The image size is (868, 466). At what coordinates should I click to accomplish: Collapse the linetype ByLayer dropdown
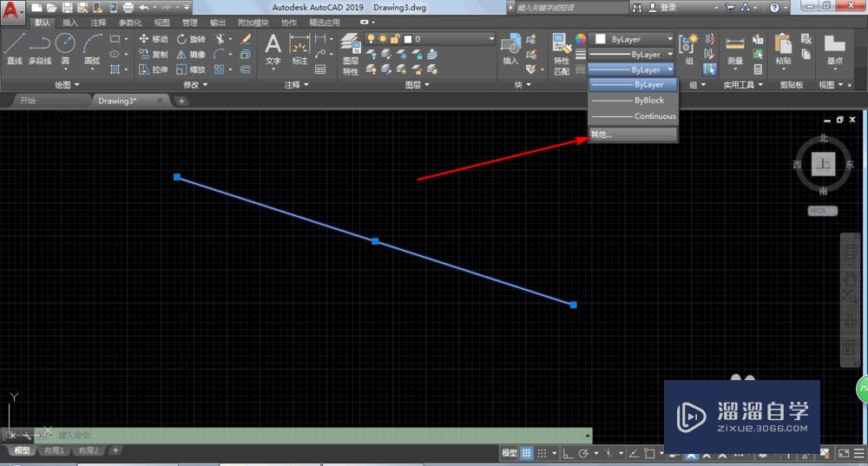pos(630,69)
